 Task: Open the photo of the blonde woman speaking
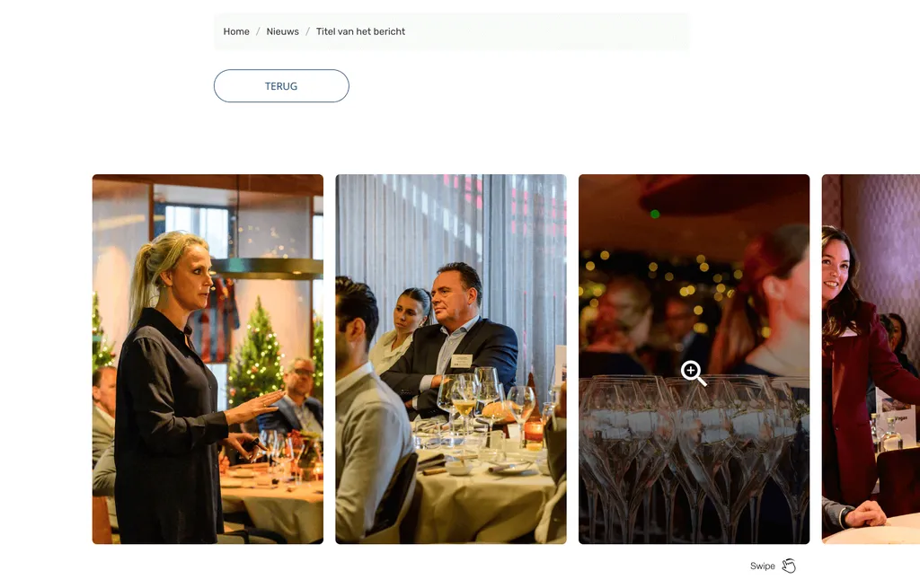[208, 359]
